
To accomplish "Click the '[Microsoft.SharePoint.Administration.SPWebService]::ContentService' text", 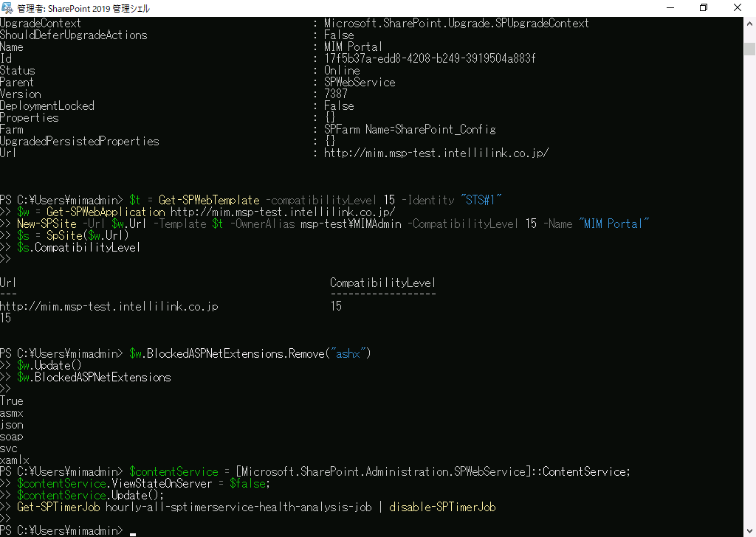I will pos(430,472).
